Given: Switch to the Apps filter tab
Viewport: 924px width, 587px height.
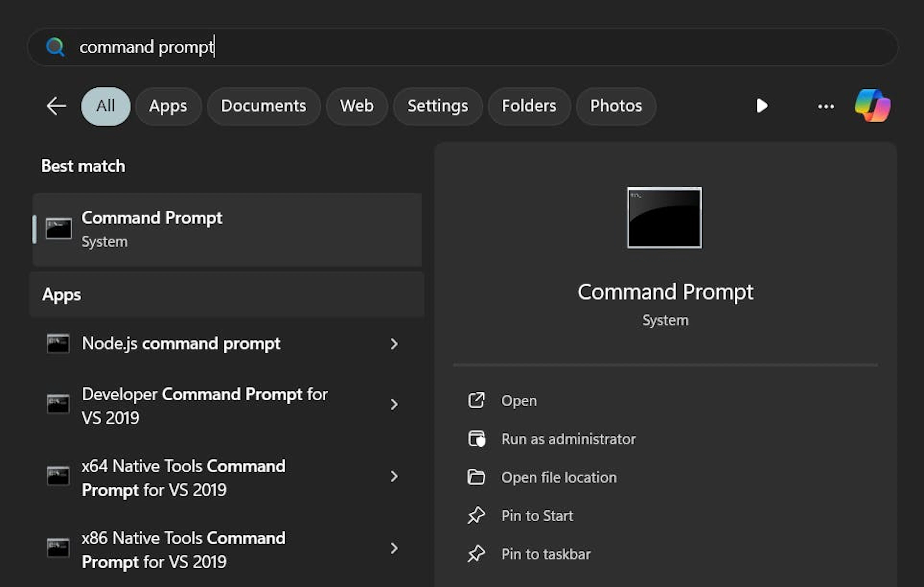Looking at the screenshot, I should 168,106.
